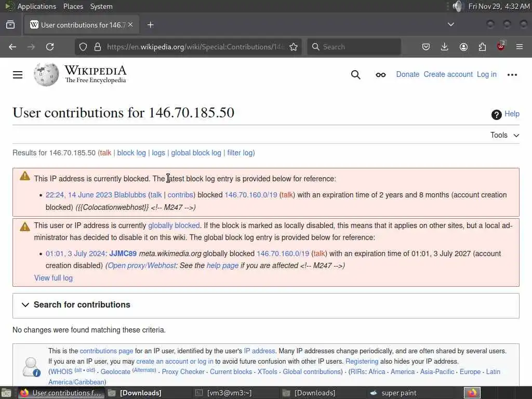Open Firefox View tab icon
Screen dimensions: 532x399
click(10, 25)
